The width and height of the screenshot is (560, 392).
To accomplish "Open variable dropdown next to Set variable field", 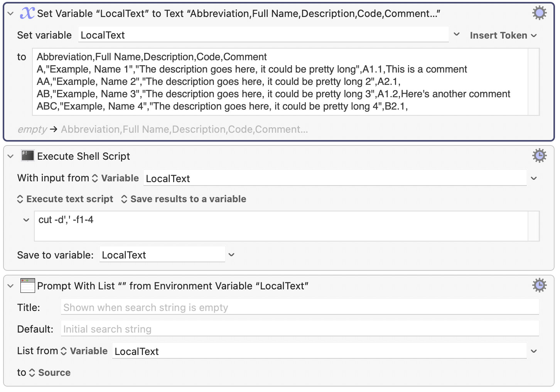I will 457,34.
